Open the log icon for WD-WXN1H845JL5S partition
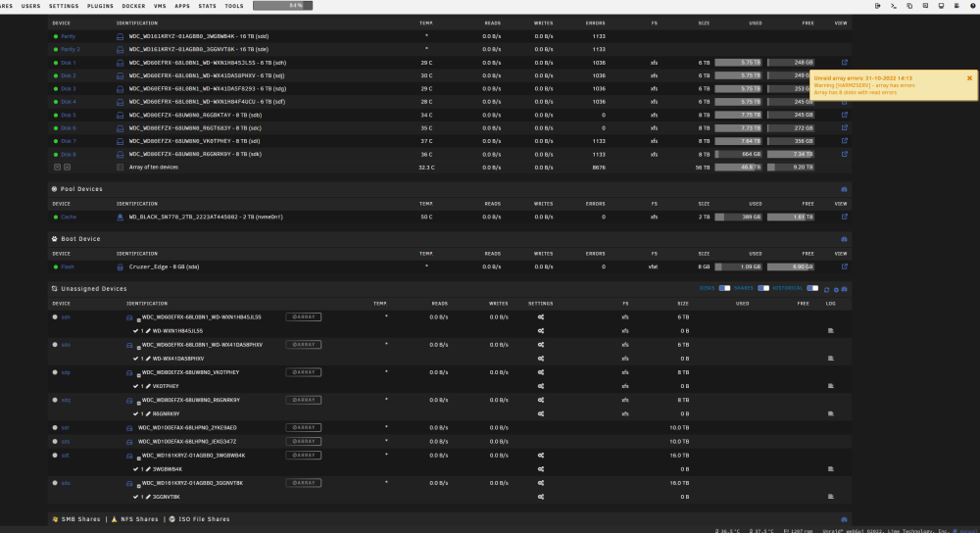Screen dimensions: 980x533 coord(831,331)
